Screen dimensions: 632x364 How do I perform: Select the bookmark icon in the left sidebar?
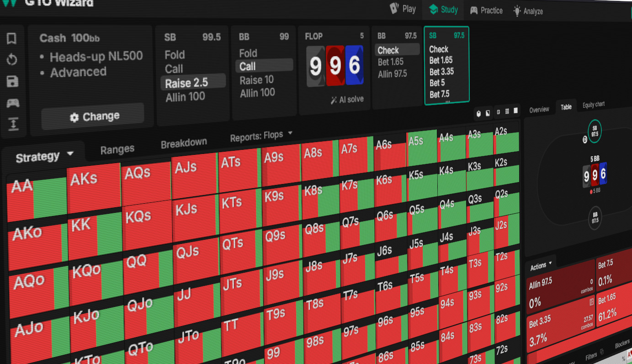point(12,38)
